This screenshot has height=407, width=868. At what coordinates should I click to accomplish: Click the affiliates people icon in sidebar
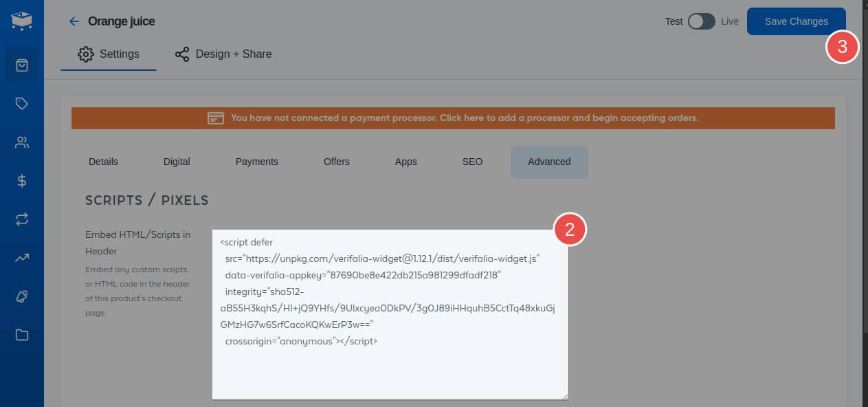click(x=22, y=142)
